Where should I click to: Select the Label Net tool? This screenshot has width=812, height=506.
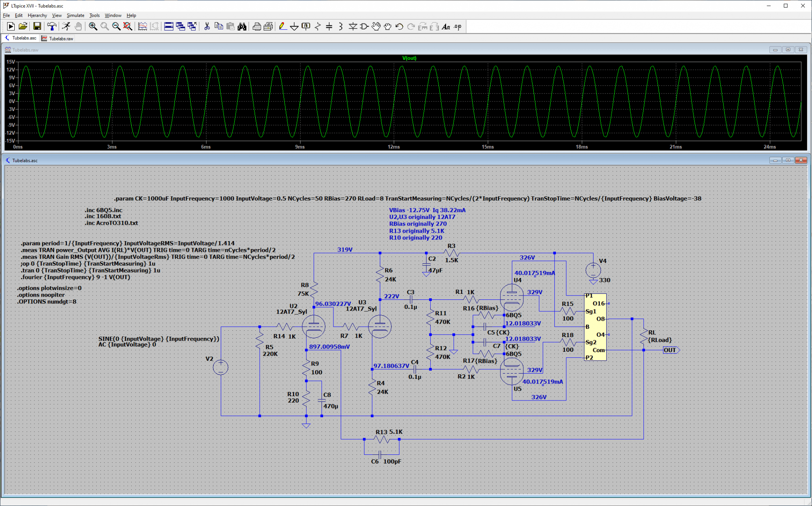pos(306,27)
